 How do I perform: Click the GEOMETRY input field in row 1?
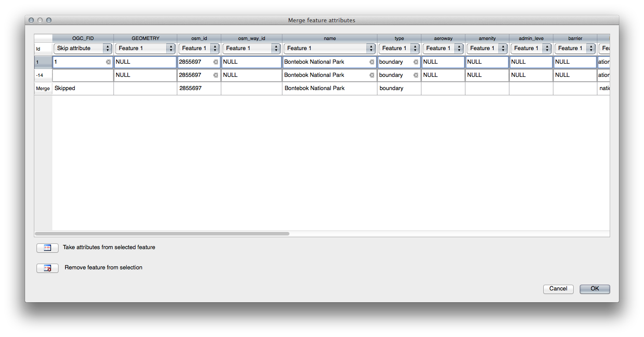[145, 62]
